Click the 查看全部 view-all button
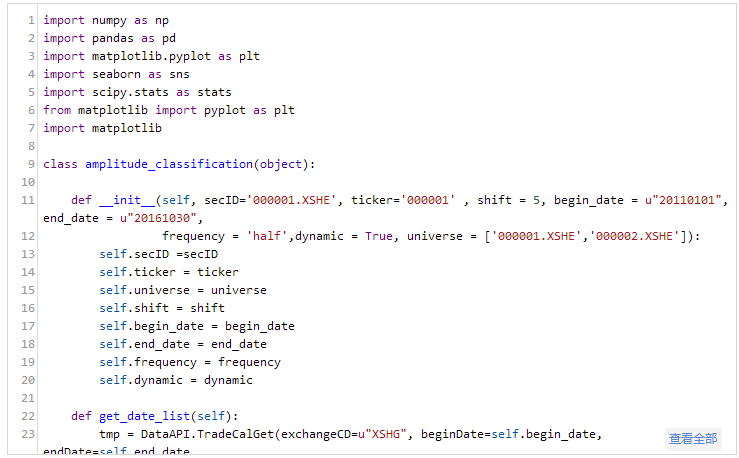This screenshot has height=458, width=739. pyautogui.click(x=693, y=438)
